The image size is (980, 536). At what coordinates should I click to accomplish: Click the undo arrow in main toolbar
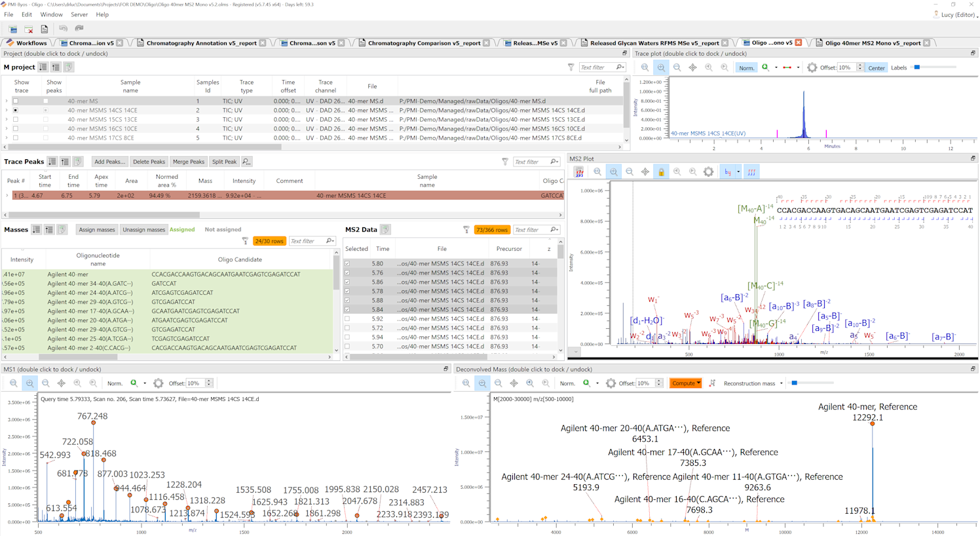click(x=63, y=29)
